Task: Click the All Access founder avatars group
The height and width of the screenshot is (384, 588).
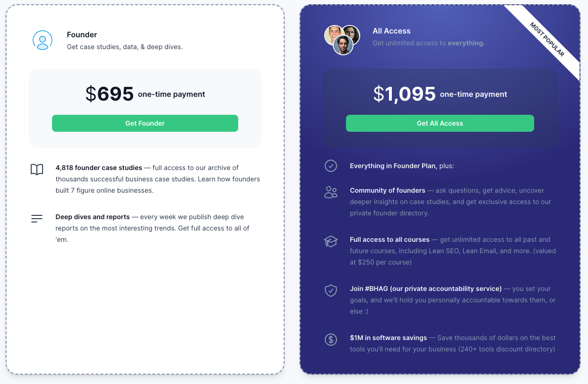Action: coord(342,40)
